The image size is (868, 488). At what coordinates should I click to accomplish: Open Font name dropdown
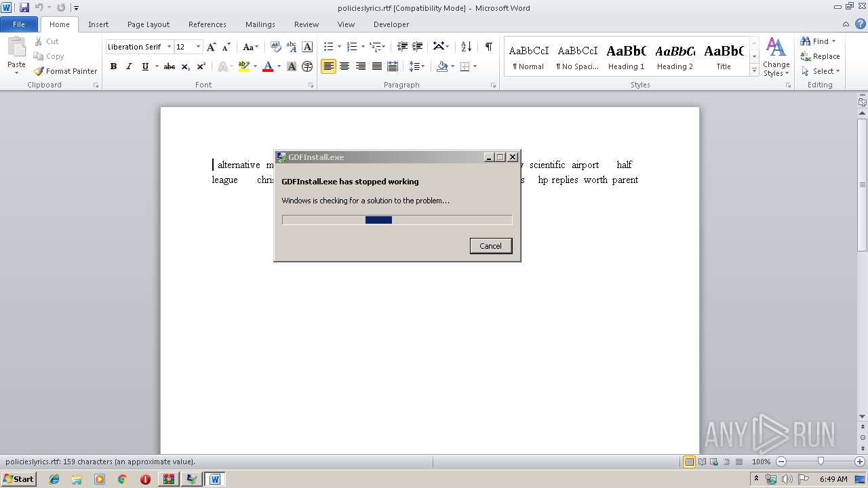pos(169,47)
